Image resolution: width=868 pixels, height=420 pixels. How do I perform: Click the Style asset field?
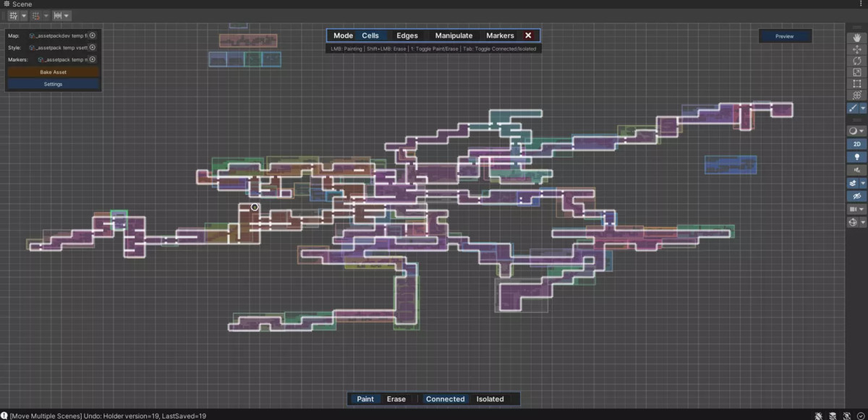pyautogui.click(x=62, y=48)
